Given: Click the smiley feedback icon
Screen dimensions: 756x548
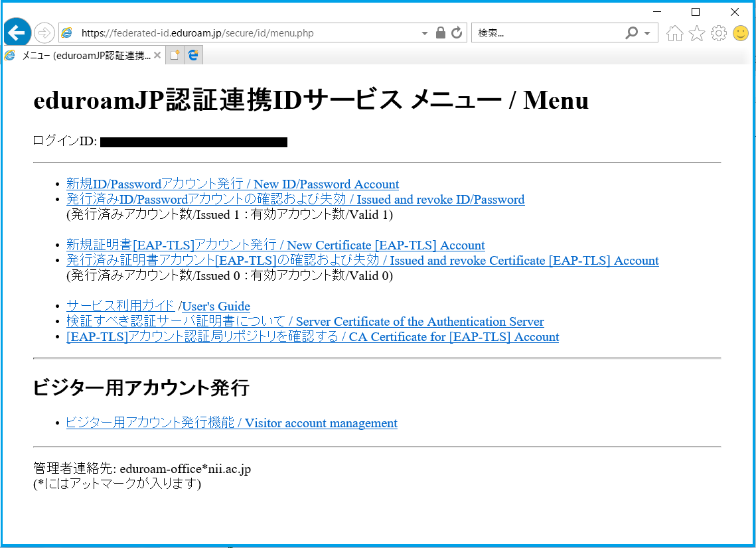Looking at the screenshot, I should click(x=741, y=33).
